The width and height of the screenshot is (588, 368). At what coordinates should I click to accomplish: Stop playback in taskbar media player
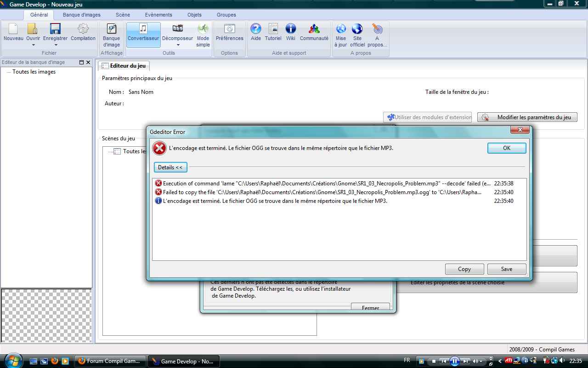tap(433, 361)
